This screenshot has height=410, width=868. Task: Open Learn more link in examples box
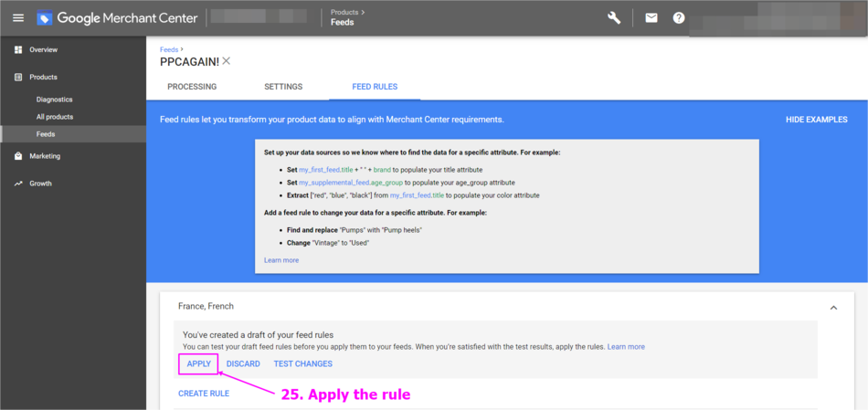click(281, 260)
